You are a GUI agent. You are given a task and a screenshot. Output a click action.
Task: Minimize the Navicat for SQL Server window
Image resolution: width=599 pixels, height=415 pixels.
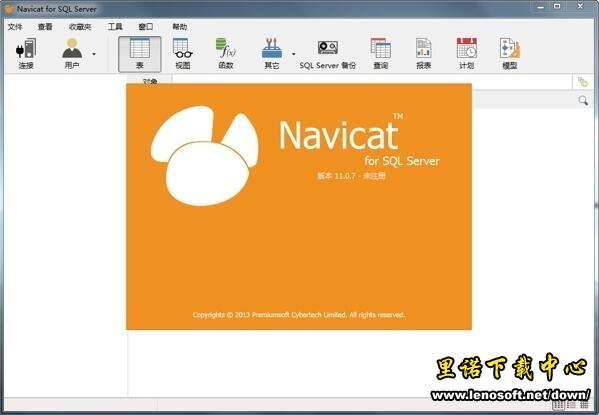tap(540, 6)
